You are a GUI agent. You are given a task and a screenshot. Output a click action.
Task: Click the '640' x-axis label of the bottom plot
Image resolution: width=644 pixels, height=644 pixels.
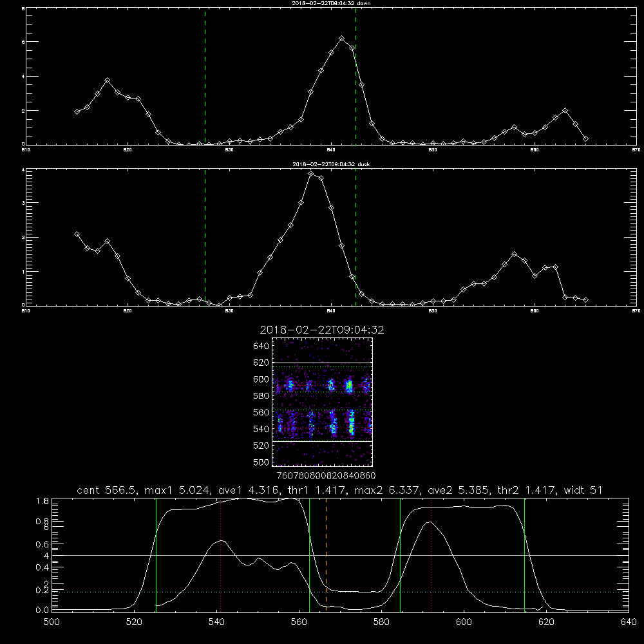(x=629, y=622)
